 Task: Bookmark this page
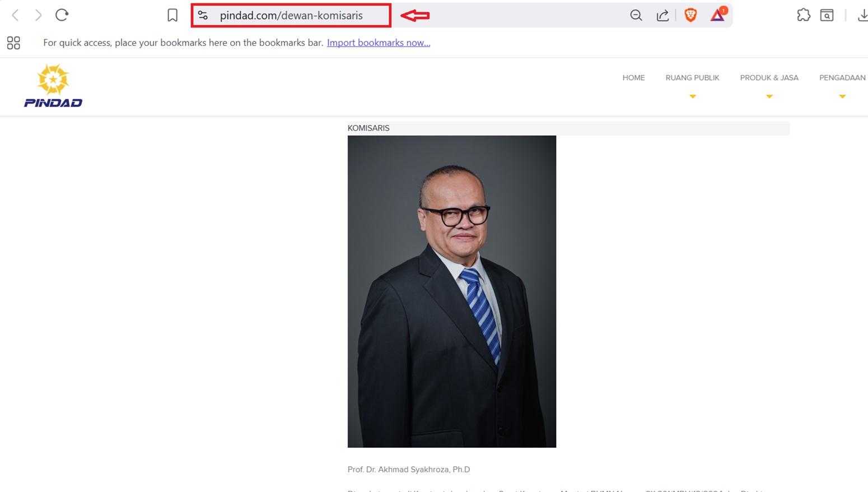172,15
